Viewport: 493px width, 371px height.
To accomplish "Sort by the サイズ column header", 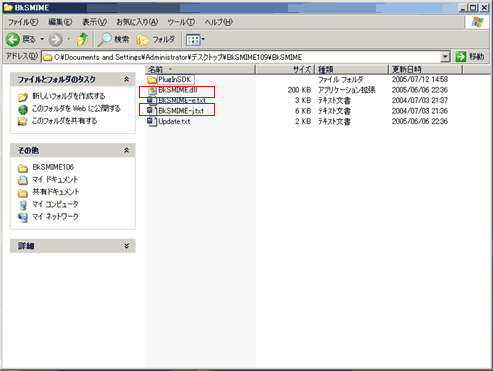I will (285, 69).
